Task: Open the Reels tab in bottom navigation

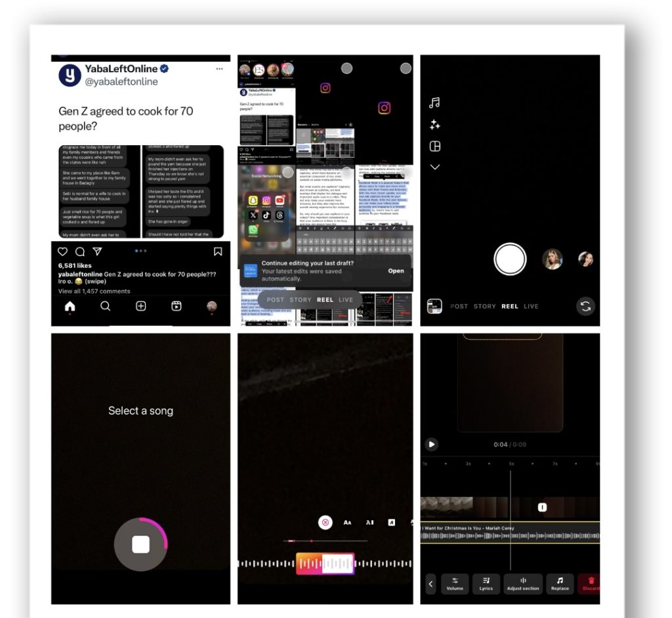Action: (x=177, y=306)
